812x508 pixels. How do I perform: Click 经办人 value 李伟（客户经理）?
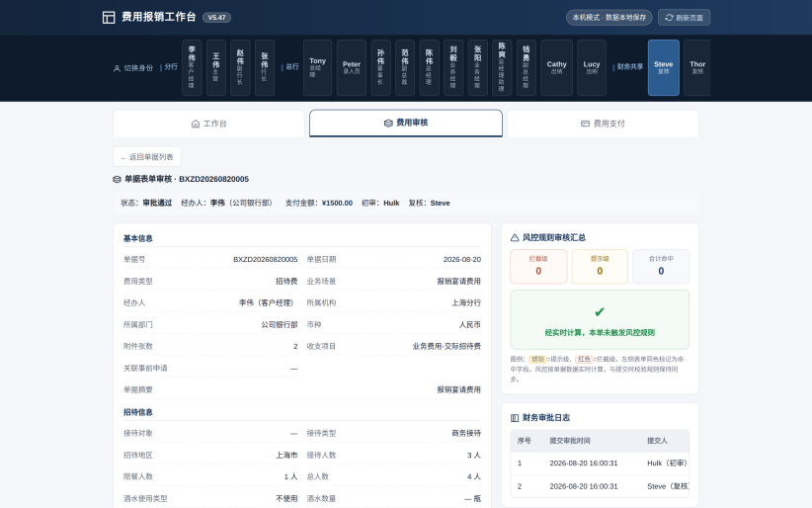pos(269,302)
